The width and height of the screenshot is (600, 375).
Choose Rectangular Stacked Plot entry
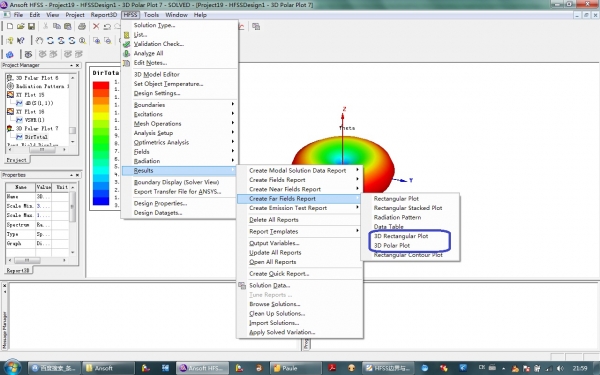coord(408,208)
